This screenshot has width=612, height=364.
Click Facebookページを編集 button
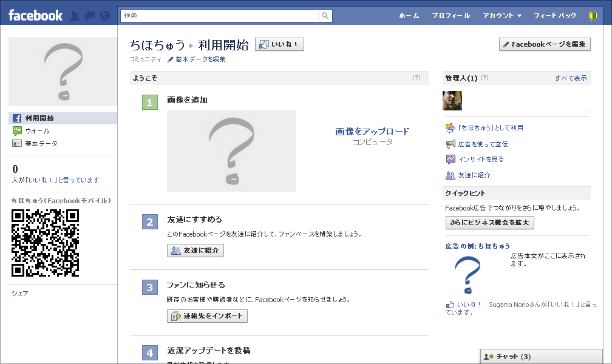545,44
